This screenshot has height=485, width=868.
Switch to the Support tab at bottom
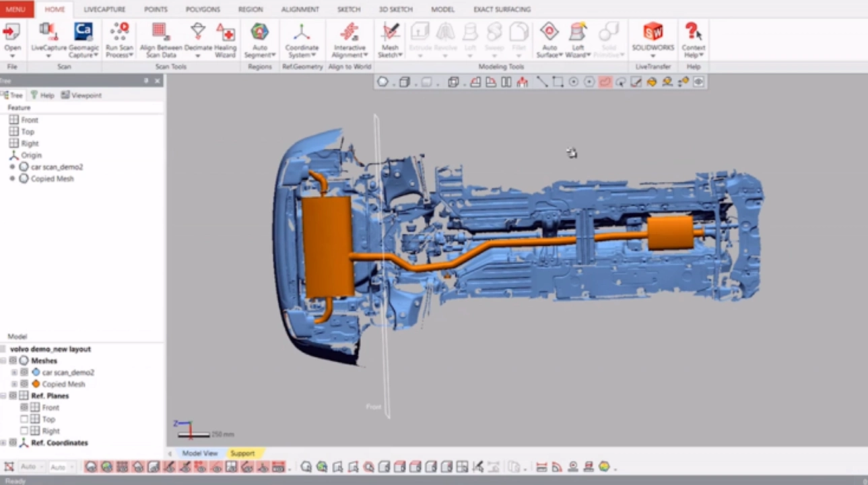click(x=242, y=453)
